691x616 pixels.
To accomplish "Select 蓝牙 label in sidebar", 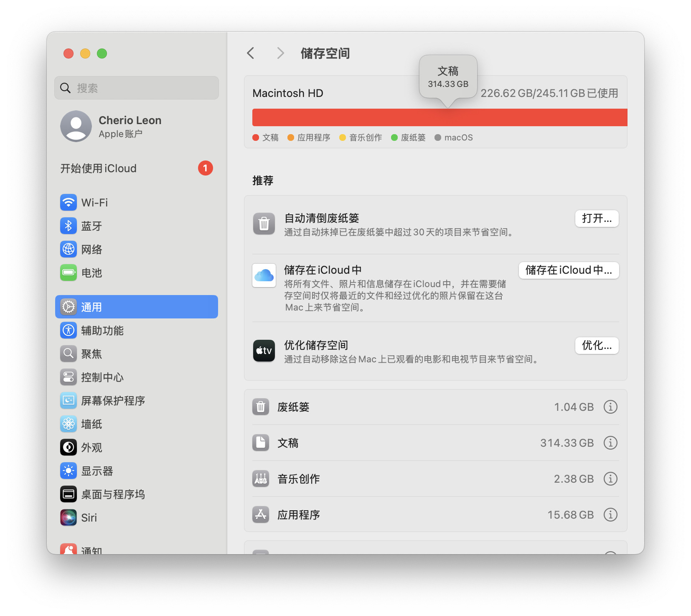I will [91, 226].
